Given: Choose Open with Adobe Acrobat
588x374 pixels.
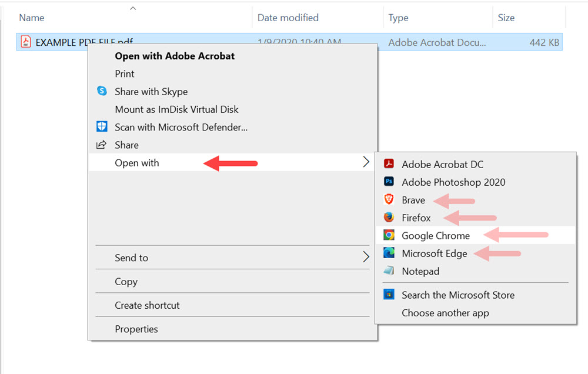Looking at the screenshot, I should [175, 56].
